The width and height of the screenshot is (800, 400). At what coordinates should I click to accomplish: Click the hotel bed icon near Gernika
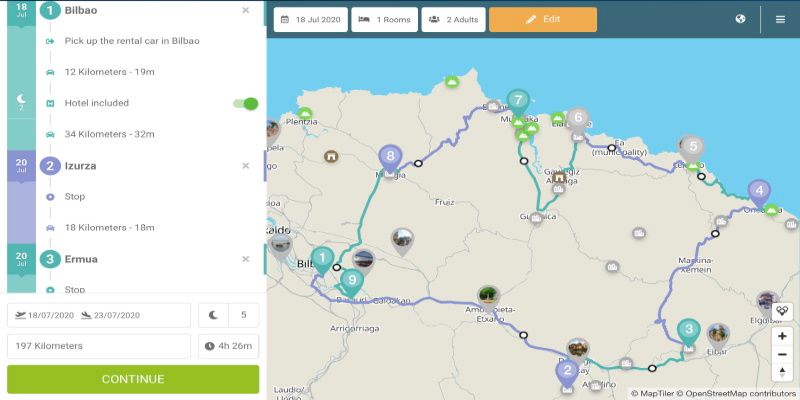click(x=536, y=218)
